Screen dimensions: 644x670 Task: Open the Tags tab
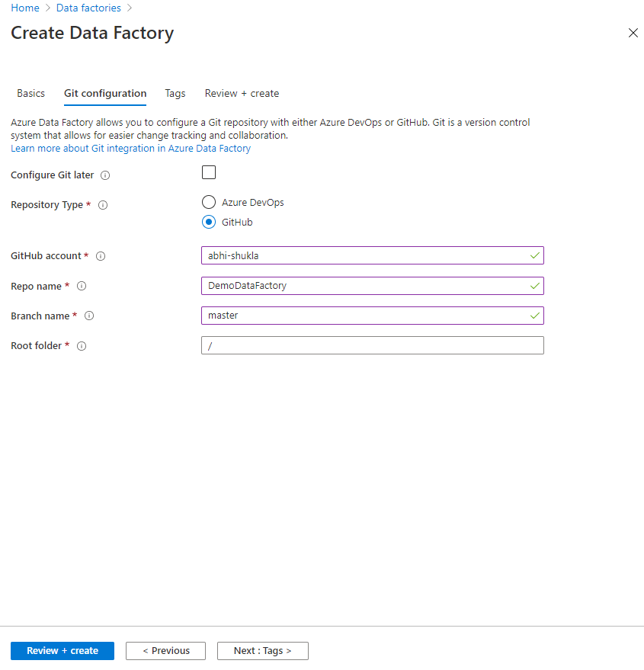175,93
